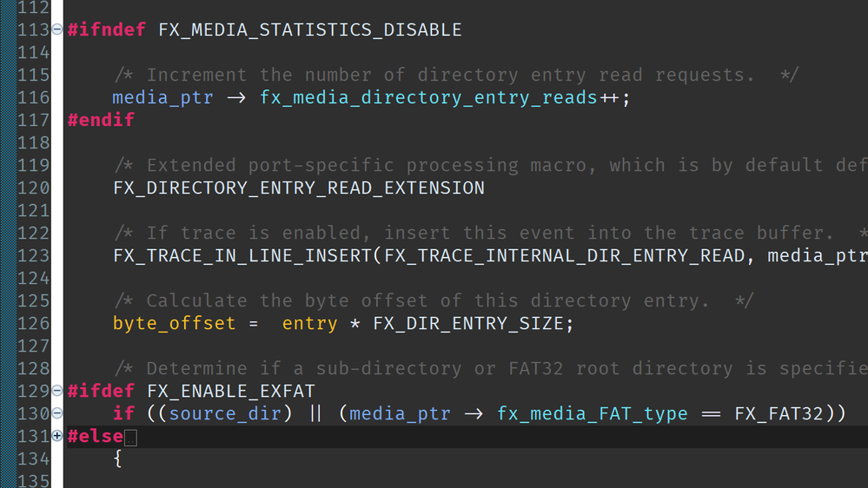
Task: Click the byte_offset variable
Action: pyautogui.click(x=175, y=324)
